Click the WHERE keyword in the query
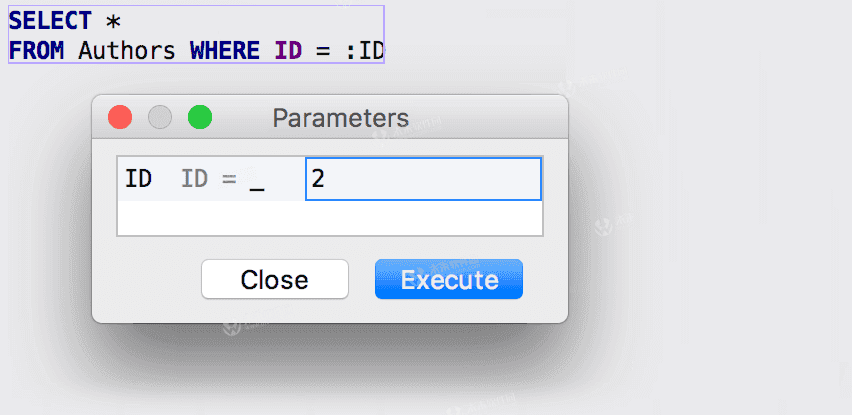This screenshot has width=852, height=415. pos(224,51)
